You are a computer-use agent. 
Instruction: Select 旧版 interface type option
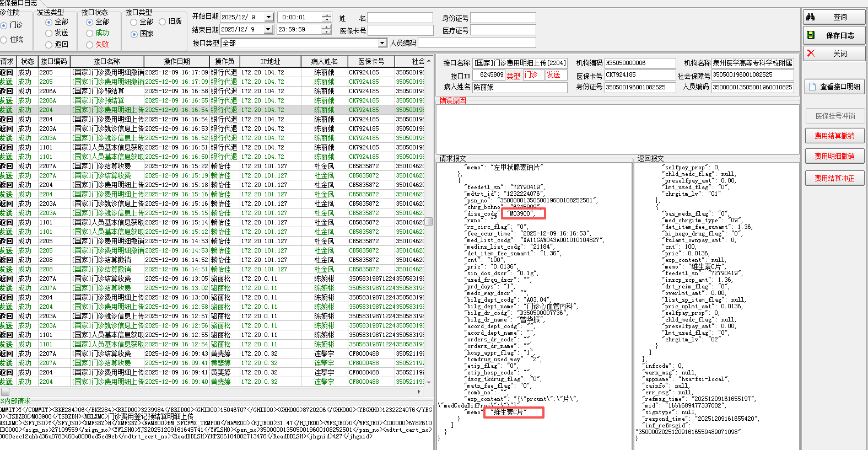tap(163, 22)
